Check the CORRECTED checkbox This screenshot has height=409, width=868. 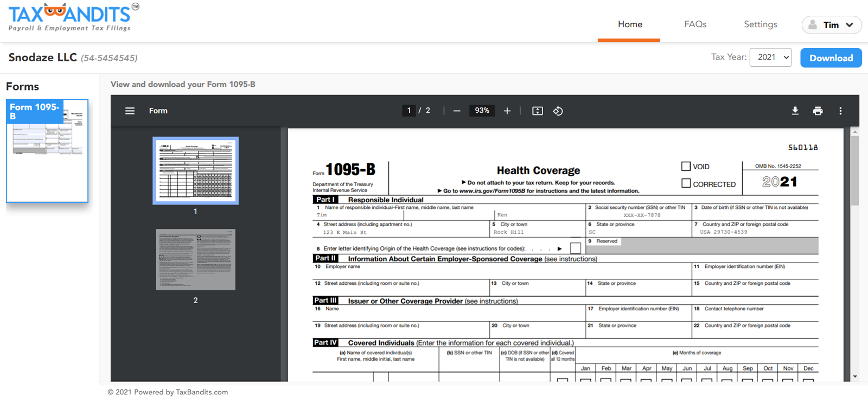[686, 183]
